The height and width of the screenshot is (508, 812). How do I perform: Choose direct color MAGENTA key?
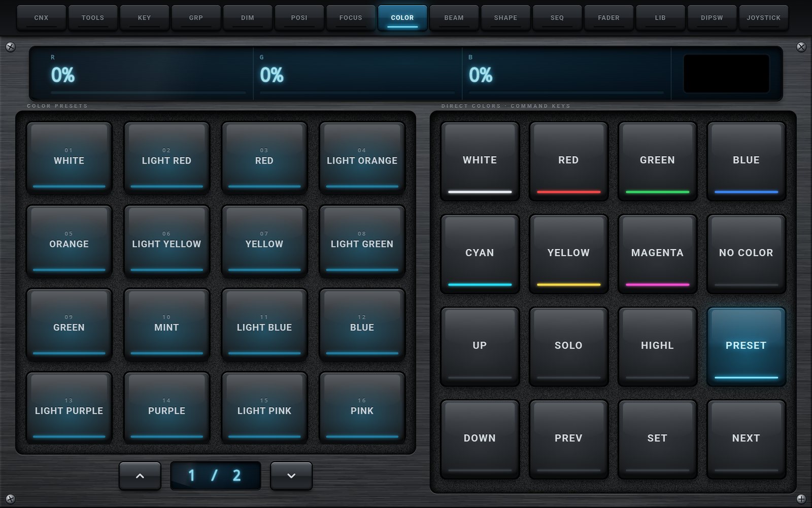point(657,253)
